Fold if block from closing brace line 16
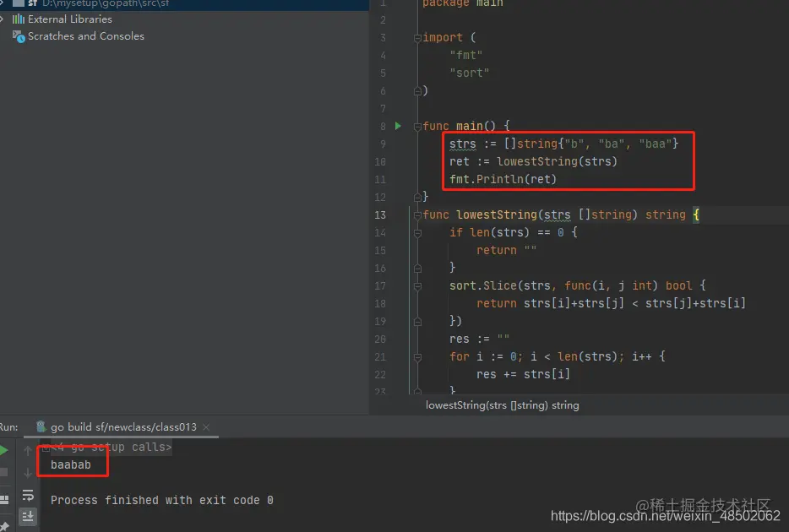The width and height of the screenshot is (789, 532). (x=417, y=269)
